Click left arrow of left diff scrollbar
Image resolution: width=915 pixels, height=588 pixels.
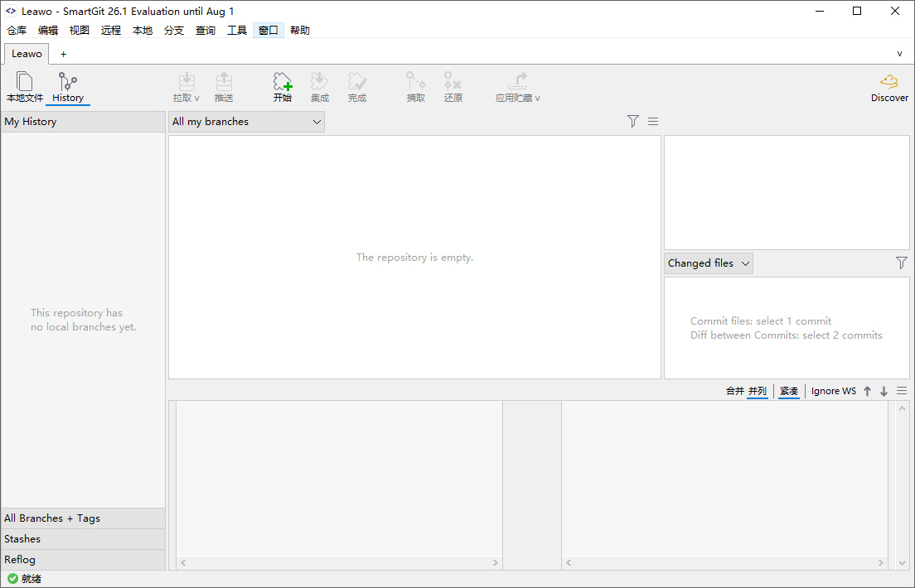(183, 563)
